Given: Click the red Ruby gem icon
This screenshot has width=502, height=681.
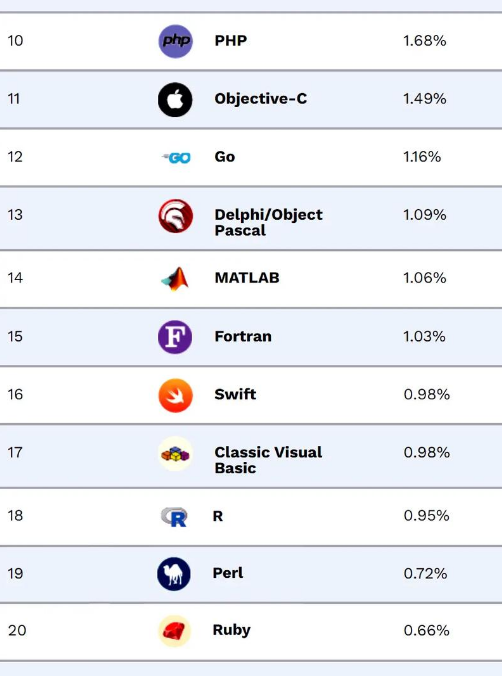Looking at the screenshot, I should (x=174, y=631).
